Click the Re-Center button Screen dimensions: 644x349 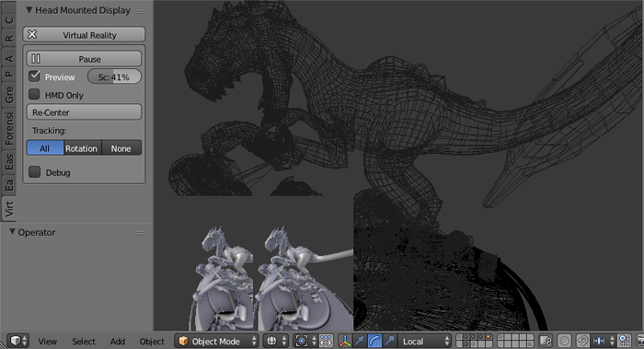[85, 112]
